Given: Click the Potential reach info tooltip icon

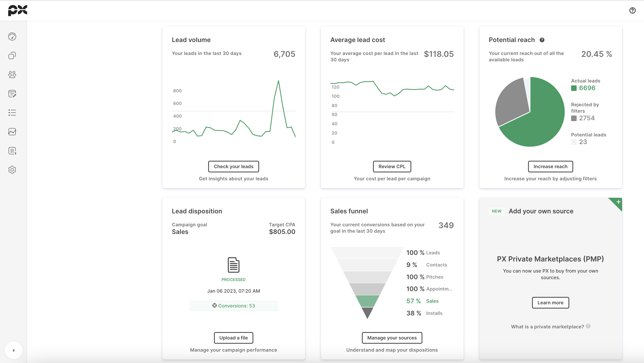Looking at the screenshot, I should (x=542, y=40).
